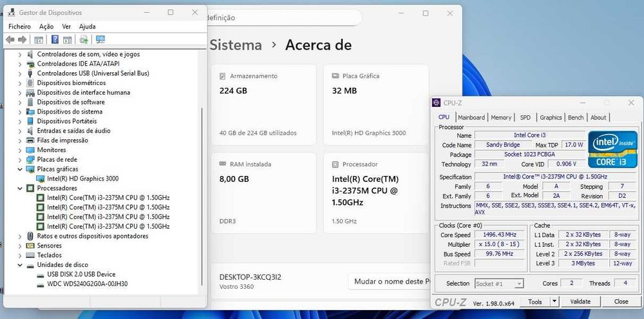Click the Device Manager vertical scrollbar
Image resolution: width=644 pixels, height=319 pixels.
201,197
